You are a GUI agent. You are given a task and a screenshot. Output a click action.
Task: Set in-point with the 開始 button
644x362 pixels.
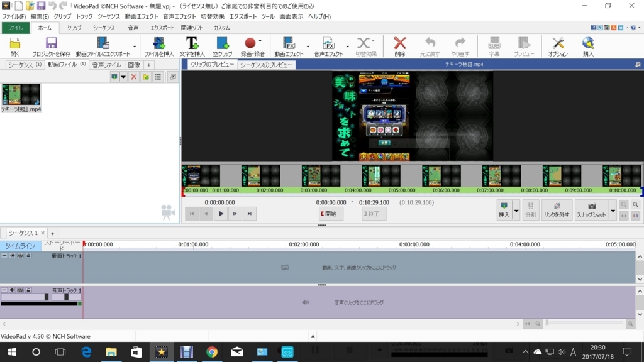click(330, 214)
